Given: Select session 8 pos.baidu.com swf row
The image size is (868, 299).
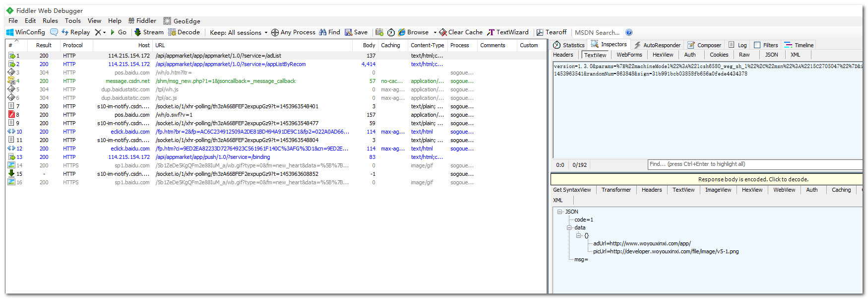Looking at the screenshot, I should (x=276, y=115).
